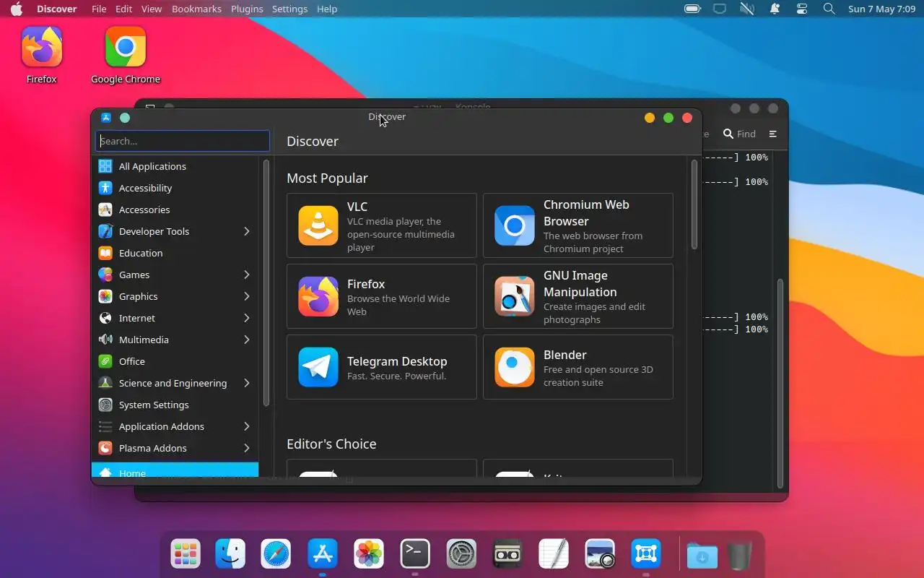Go to the Home page in sidebar
The width and height of the screenshot is (924, 578).
click(175, 470)
